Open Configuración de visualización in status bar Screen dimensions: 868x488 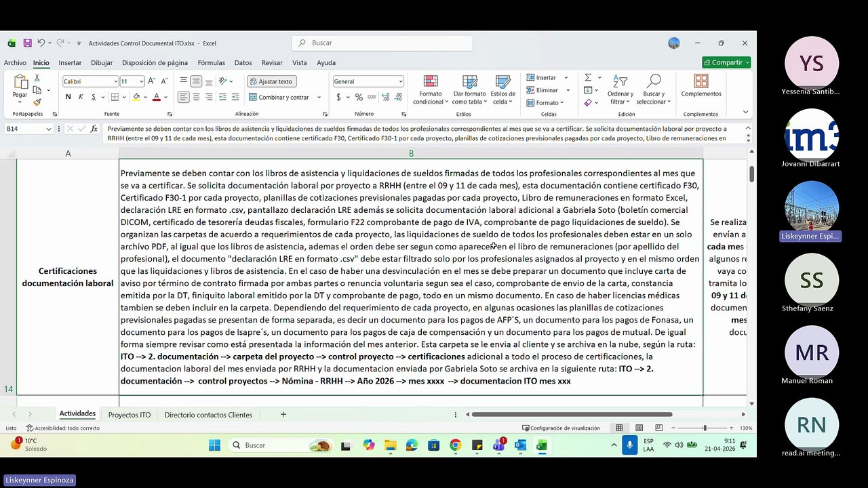[x=561, y=428]
